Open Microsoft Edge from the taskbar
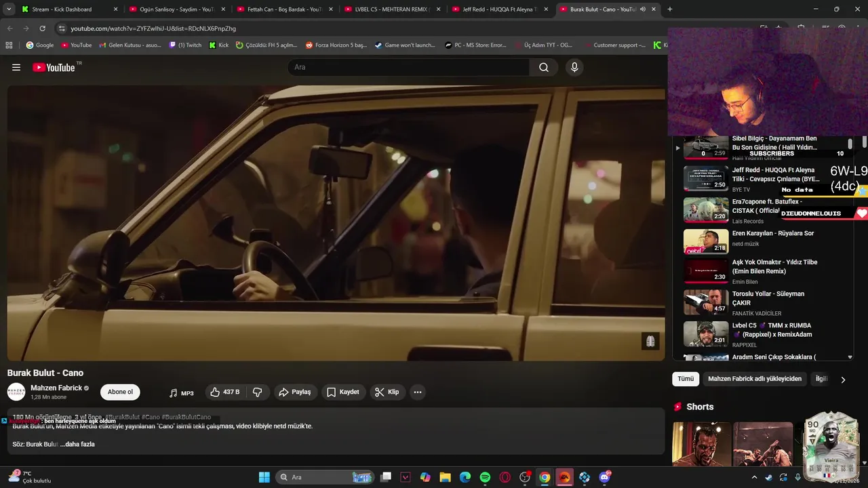 point(465,477)
